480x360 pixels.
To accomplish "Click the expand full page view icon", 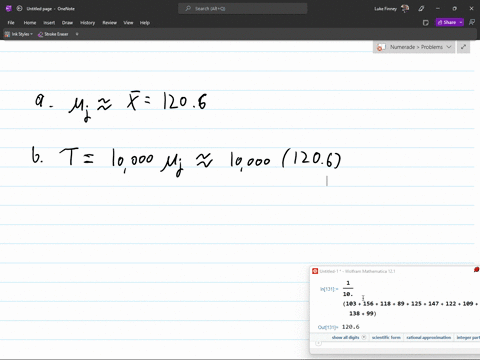I will pos(463,47).
